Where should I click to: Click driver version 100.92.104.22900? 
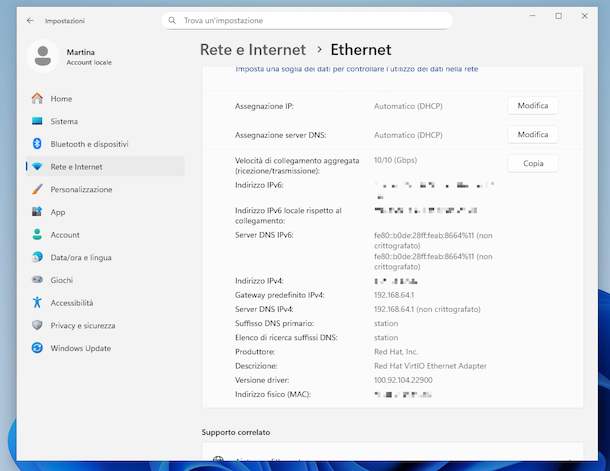coord(403,380)
